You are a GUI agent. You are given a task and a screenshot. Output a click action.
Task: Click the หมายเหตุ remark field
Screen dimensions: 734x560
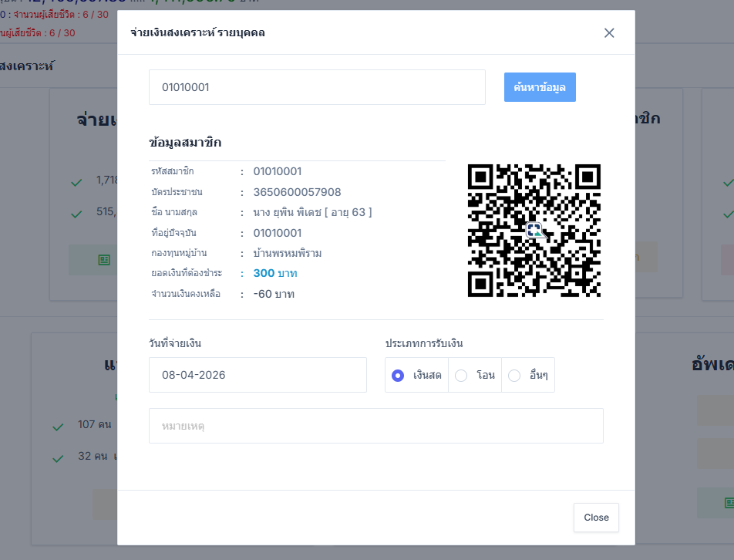376,426
